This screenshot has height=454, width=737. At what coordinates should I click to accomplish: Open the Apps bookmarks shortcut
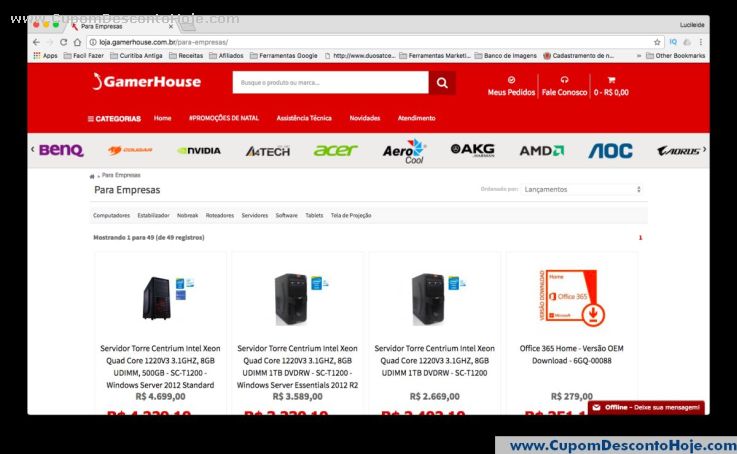coord(46,55)
